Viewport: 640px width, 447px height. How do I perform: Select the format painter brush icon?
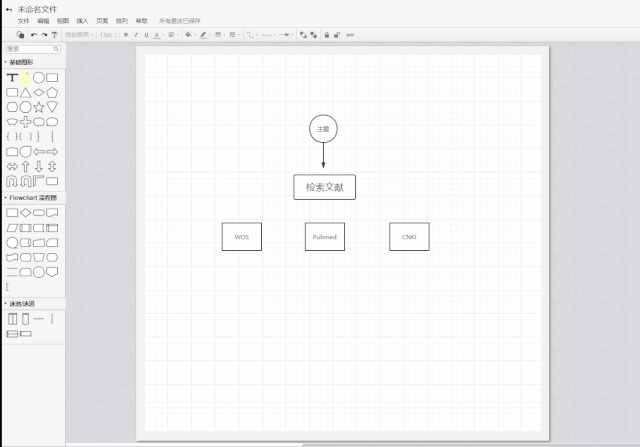point(56,34)
